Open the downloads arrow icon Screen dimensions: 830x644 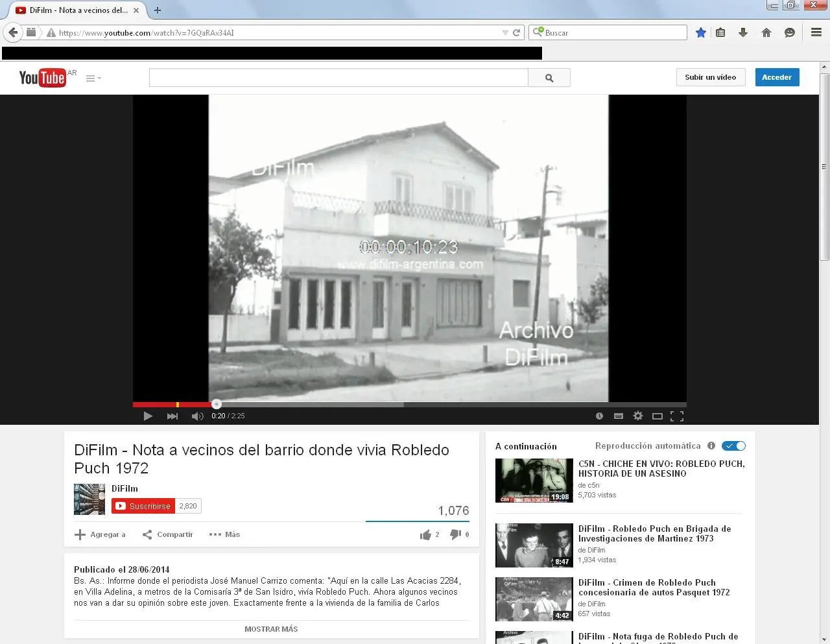click(743, 32)
